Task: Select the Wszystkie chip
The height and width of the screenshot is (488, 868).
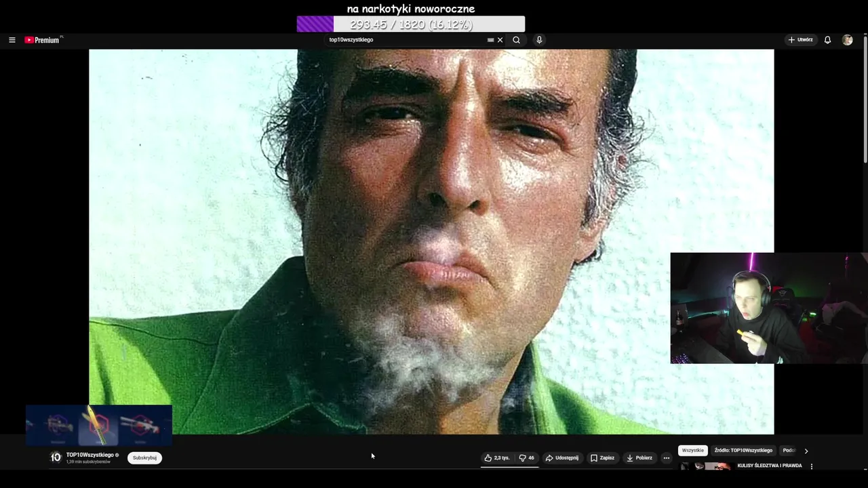Action: [693, 450]
